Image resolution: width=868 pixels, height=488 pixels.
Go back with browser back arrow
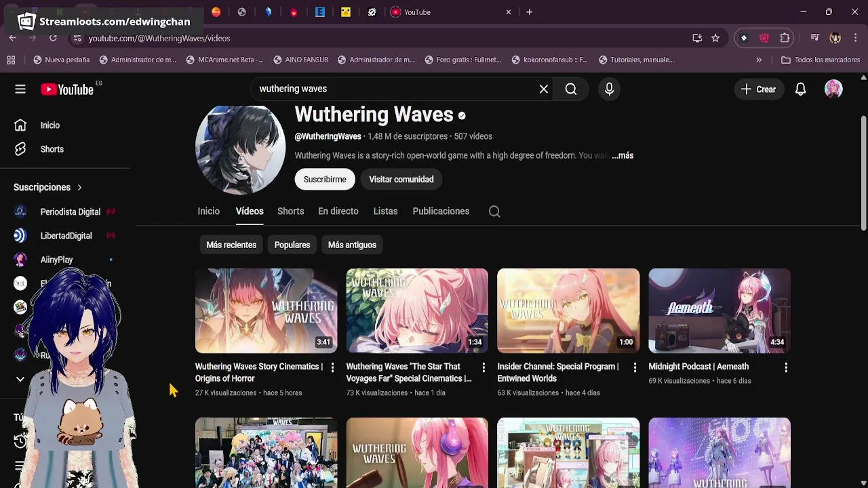point(12,38)
